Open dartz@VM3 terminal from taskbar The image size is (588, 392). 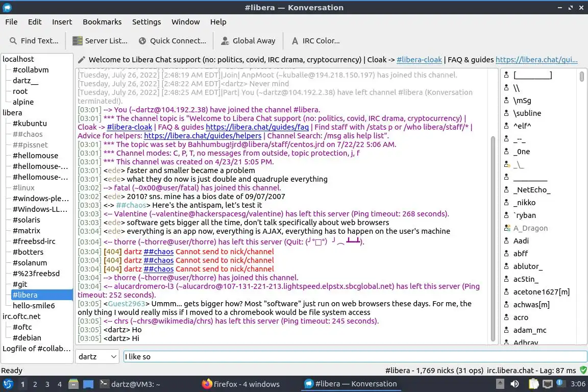[130, 384]
